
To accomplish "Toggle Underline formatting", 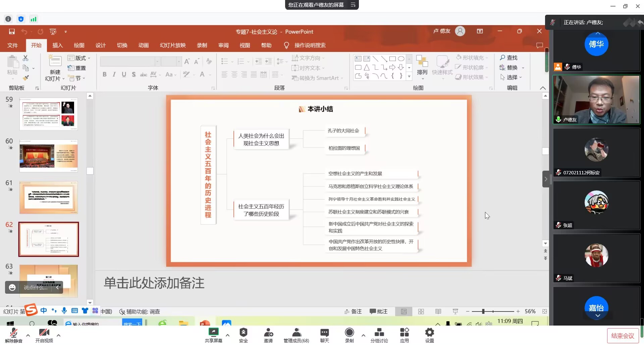I will click(x=124, y=74).
